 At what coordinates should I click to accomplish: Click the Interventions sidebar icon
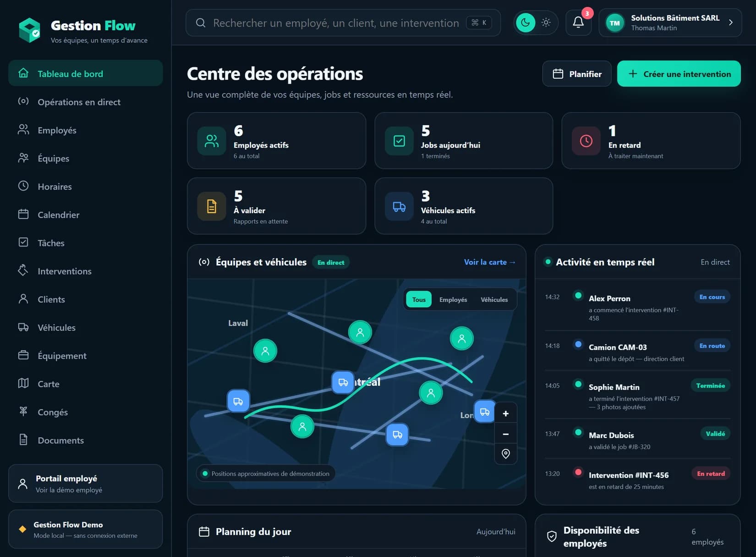[x=23, y=270]
